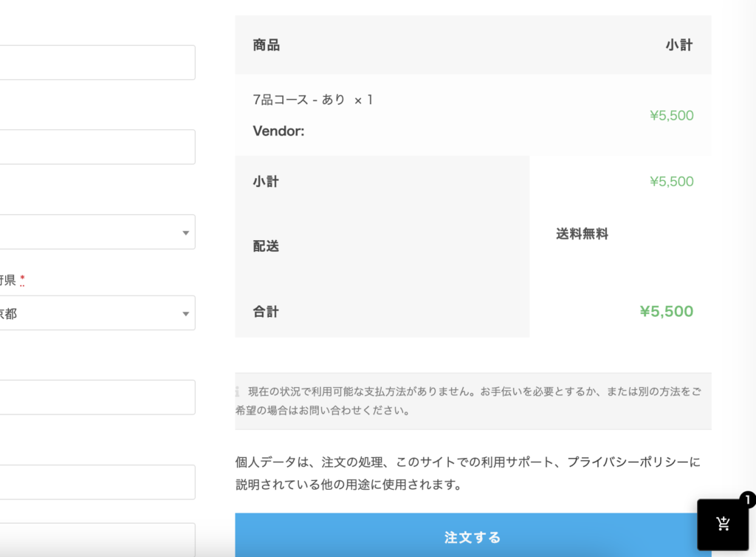Focus the topmost billing text input

click(x=96, y=63)
